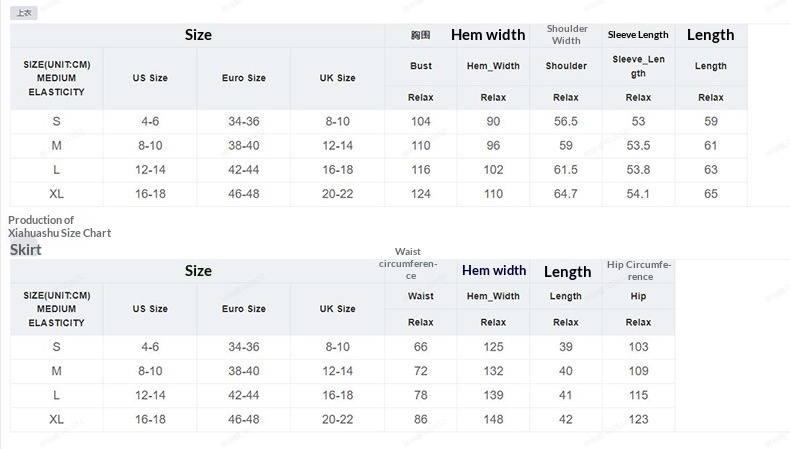The image size is (790, 449).
Task: Click the "Waist circumference" gray heading label
Action: coord(410,263)
